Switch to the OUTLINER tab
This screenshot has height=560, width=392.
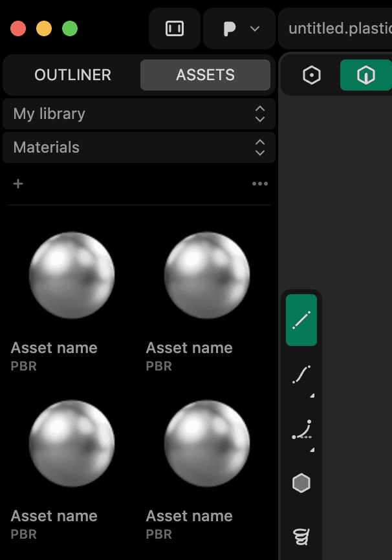click(72, 75)
